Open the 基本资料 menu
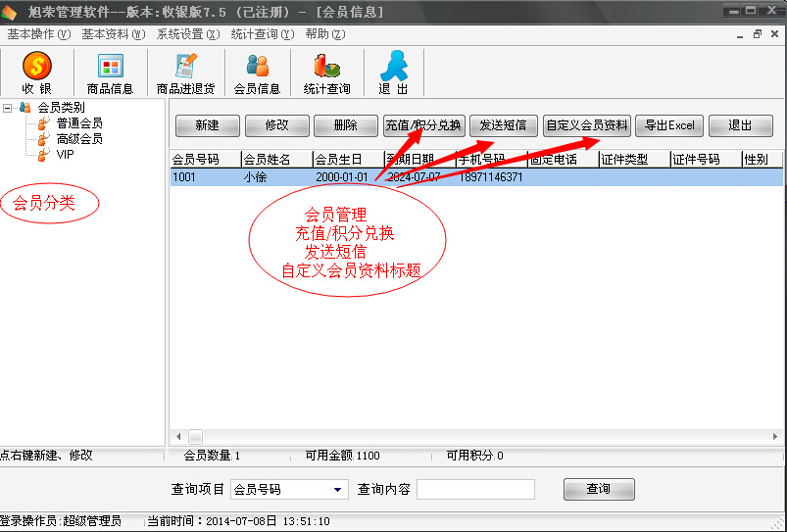The image size is (787, 532). click(x=114, y=34)
